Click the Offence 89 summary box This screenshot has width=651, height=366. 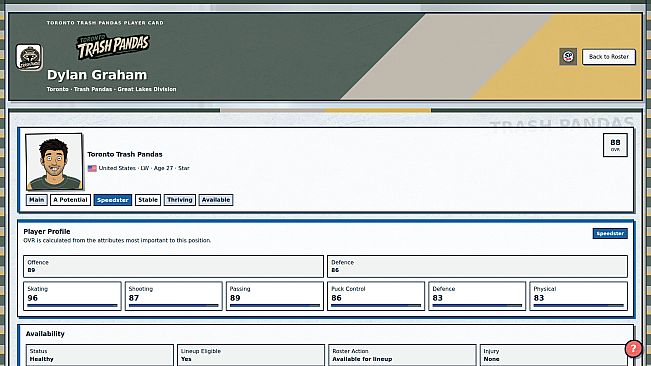click(174, 266)
